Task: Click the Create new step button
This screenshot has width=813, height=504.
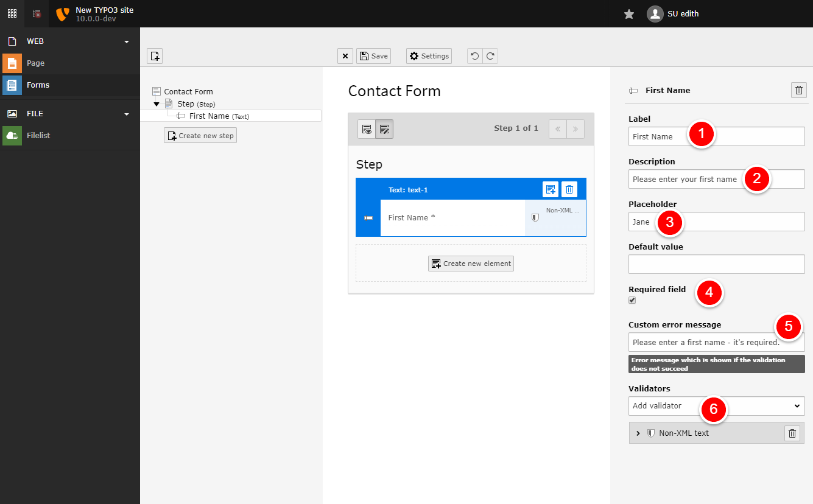Action: click(200, 135)
